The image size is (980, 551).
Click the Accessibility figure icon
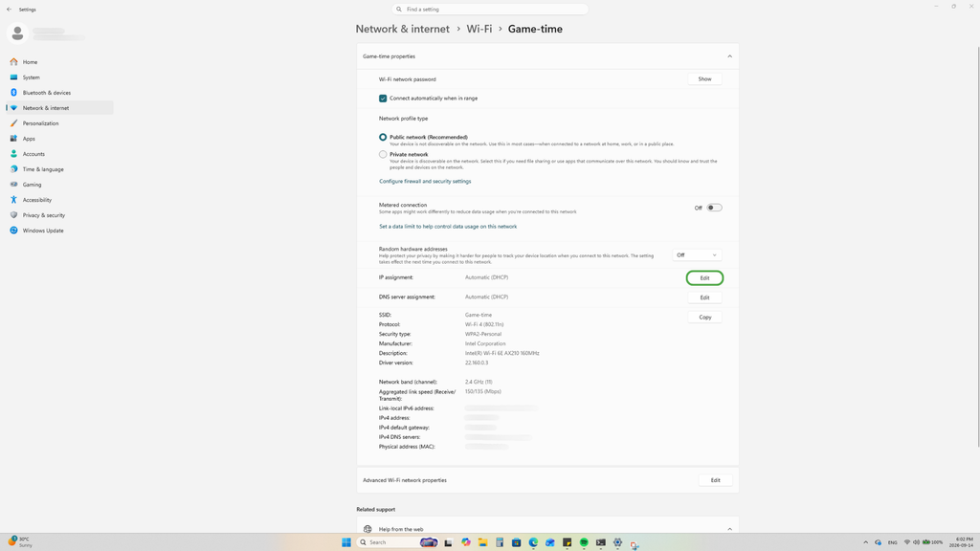pyautogui.click(x=13, y=200)
